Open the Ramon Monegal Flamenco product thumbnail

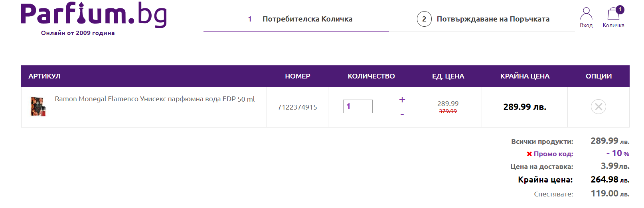point(38,106)
